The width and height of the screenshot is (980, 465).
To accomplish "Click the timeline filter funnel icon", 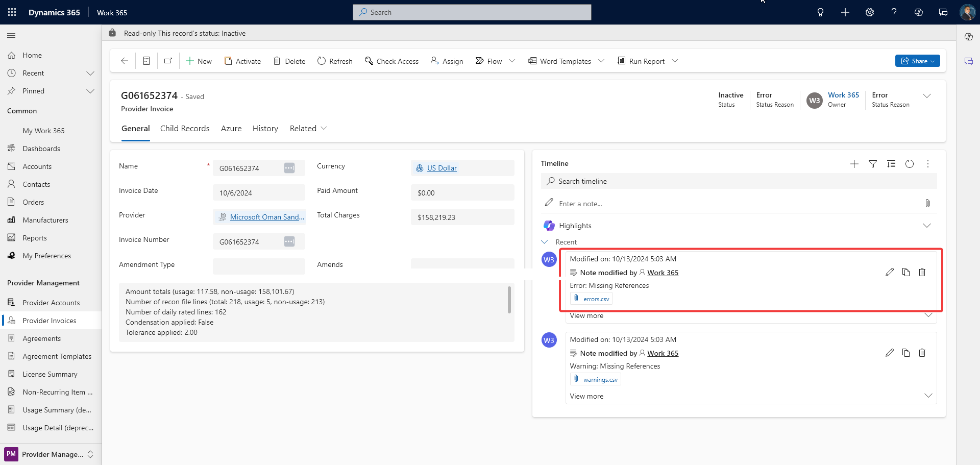I will (x=873, y=164).
